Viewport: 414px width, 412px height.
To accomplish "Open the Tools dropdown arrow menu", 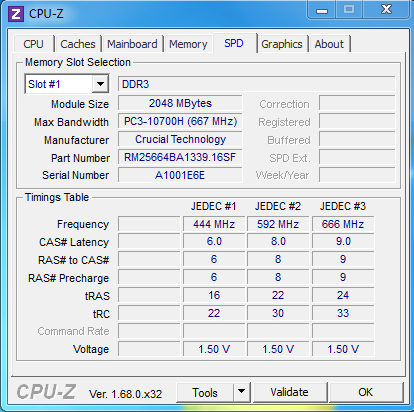I will pos(242,392).
